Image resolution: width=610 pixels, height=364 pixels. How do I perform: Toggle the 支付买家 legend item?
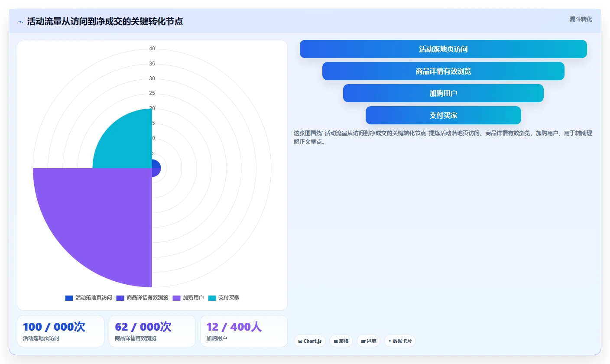pyautogui.click(x=224, y=298)
